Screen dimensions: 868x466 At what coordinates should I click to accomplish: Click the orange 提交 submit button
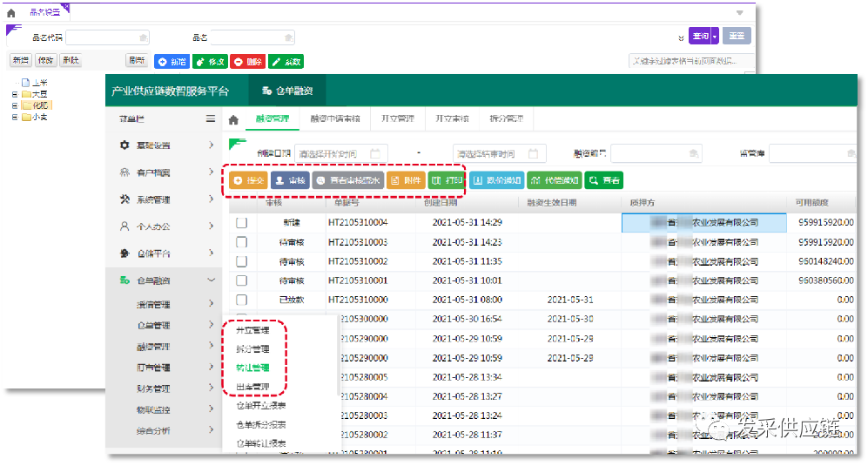pos(248,180)
